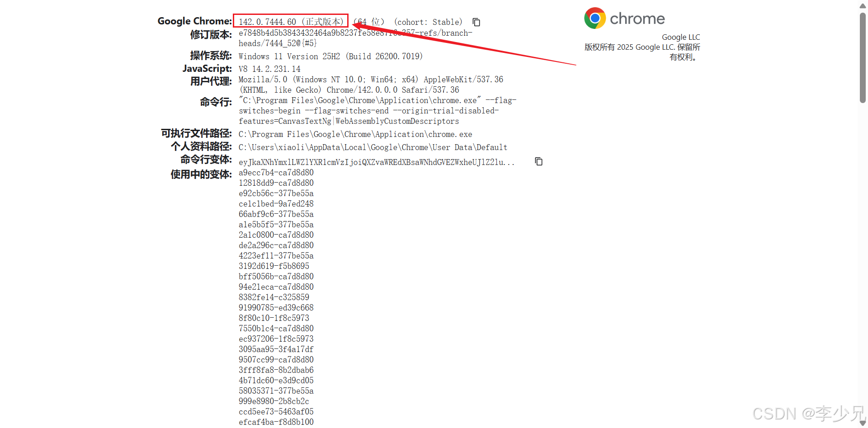Click the 'JavaScript:' label
This screenshot has width=868, height=428.
click(207, 68)
